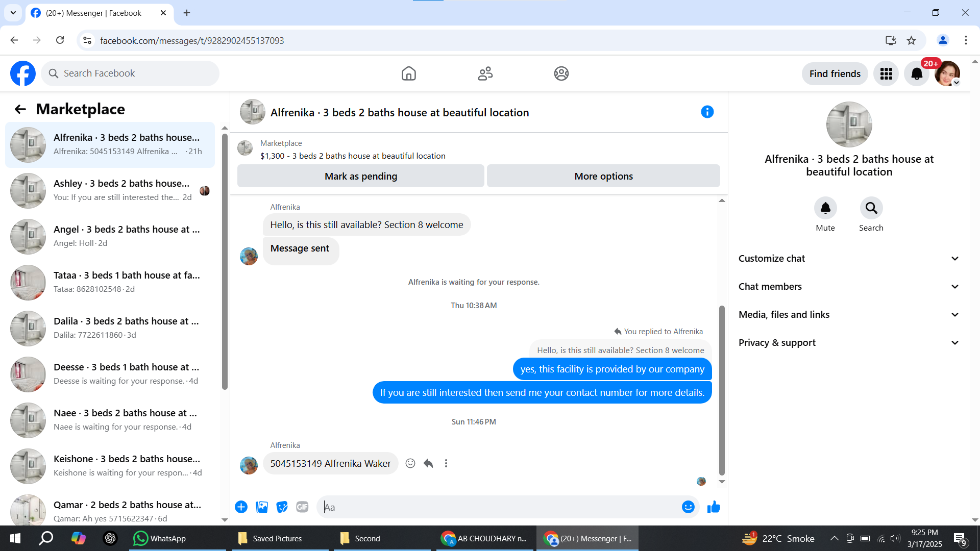This screenshot has width=980, height=551.
Task: Open the Marketplace listing link for $1,300 house
Action: click(x=353, y=156)
